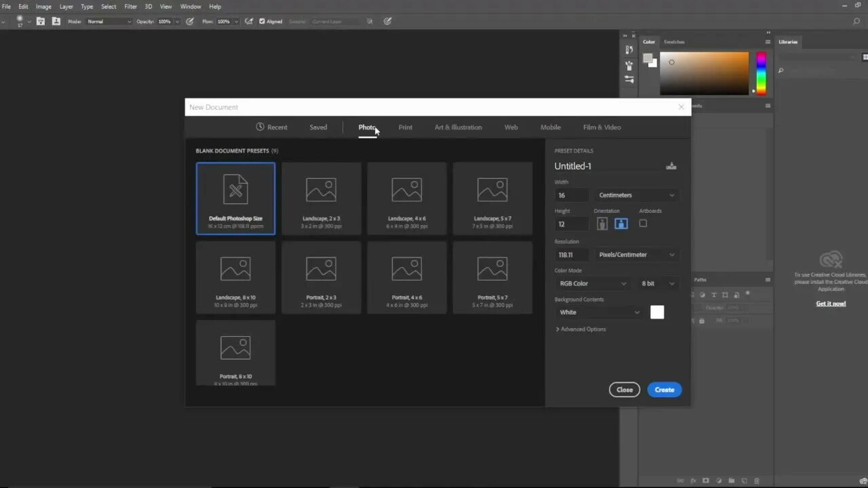The image size is (868, 488).
Task: Select Portrait, 5 x 7 preset
Action: [492, 277]
